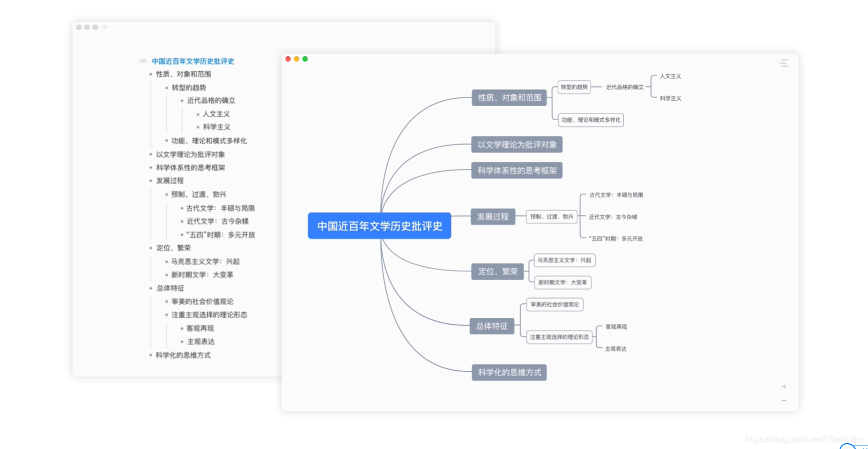Click mind map subnode 马克思主义文学:兴起
Viewport: 868px width, 449px height.
tap(565, 260)
